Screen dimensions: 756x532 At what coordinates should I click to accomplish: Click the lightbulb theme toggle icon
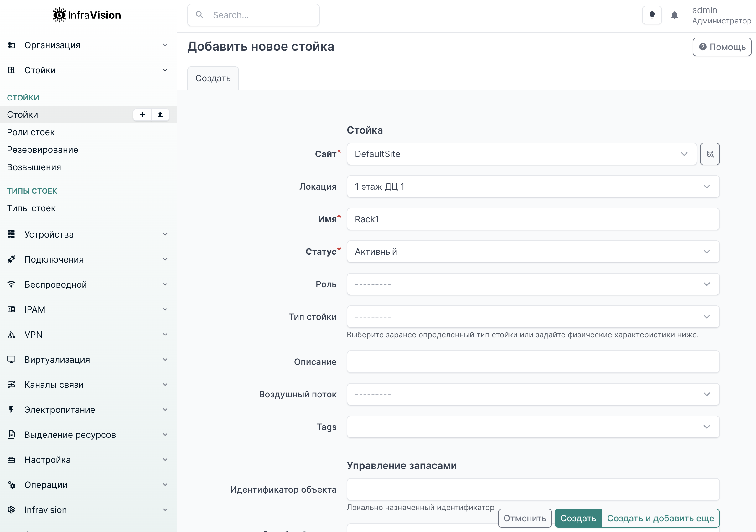click(x=652, y=15)
